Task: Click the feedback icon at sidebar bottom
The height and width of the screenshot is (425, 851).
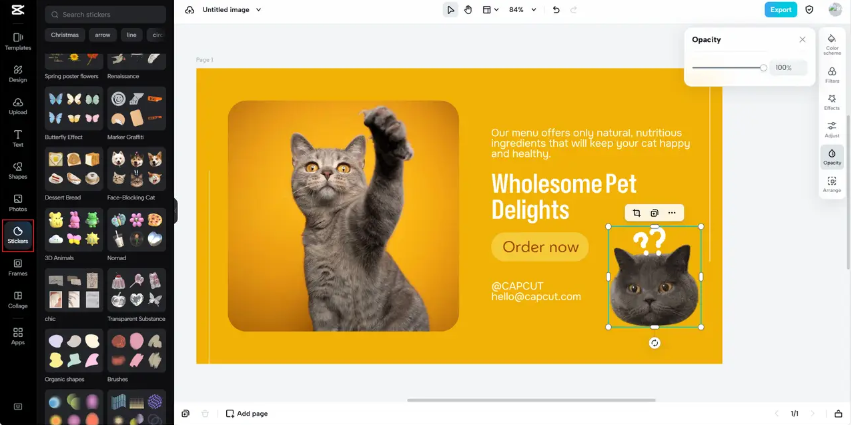Action: 18,407
